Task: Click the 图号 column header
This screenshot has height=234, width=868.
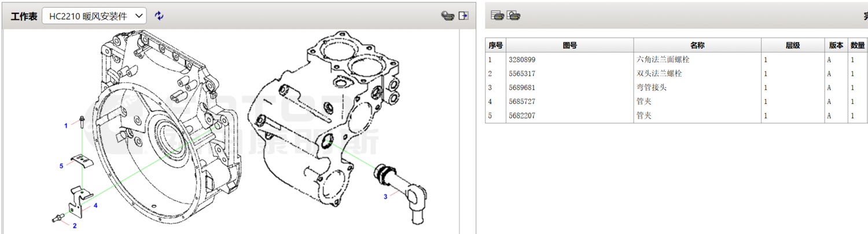Action: (569, 45)
